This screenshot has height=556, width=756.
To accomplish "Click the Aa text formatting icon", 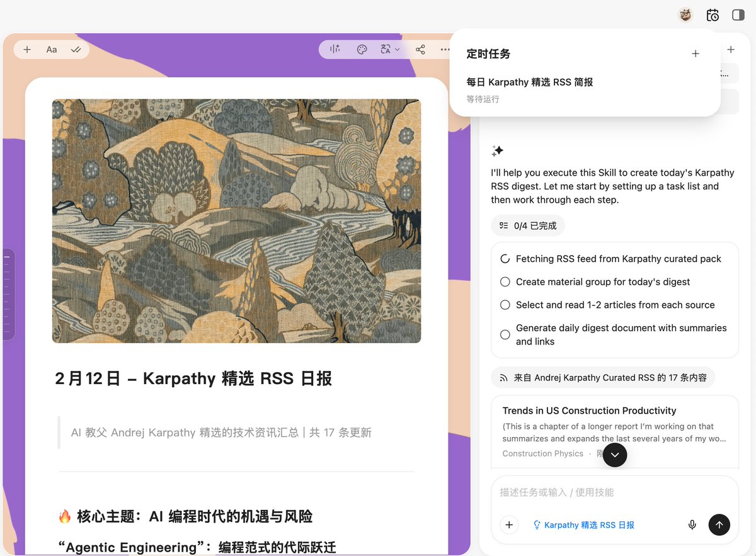I will 51,49.
